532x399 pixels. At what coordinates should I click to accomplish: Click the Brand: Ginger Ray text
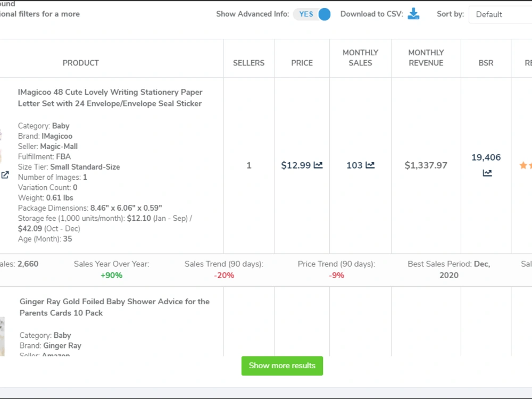50,345
